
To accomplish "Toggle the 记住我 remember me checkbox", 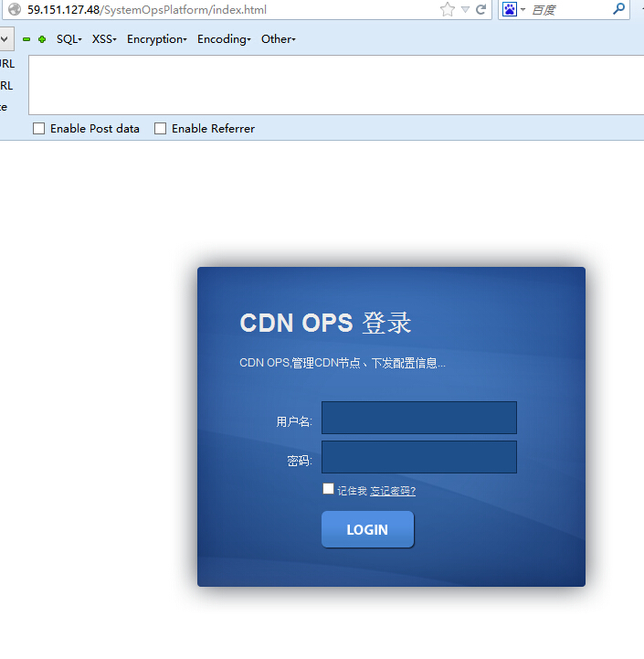I will pyautogui.click(x=328, y=489).
